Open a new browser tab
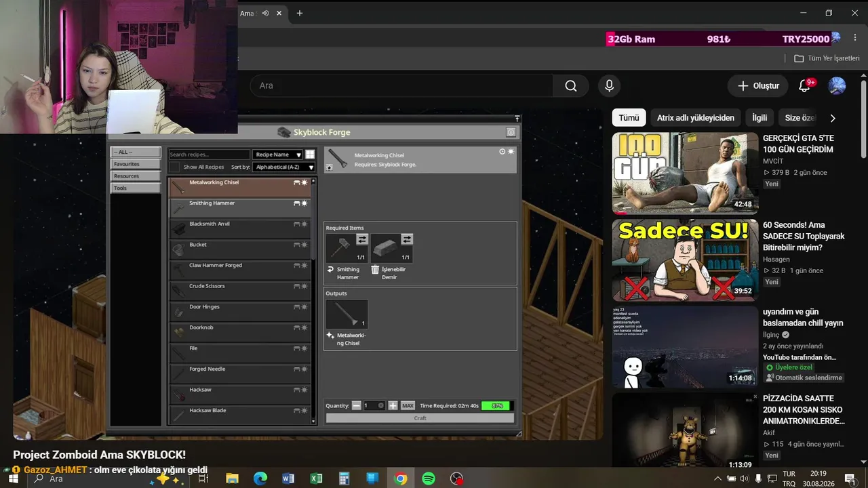Screen dimensions: 868x488 (300, 13)
